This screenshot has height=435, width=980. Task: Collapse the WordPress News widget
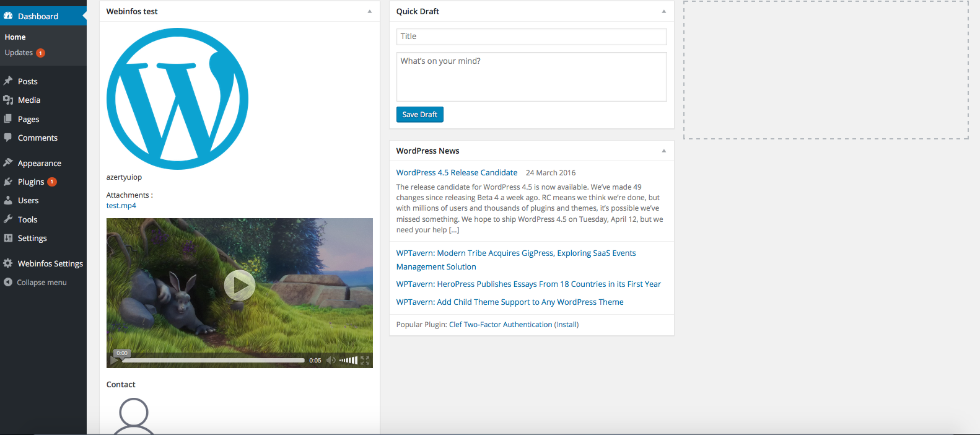point(664,151)
